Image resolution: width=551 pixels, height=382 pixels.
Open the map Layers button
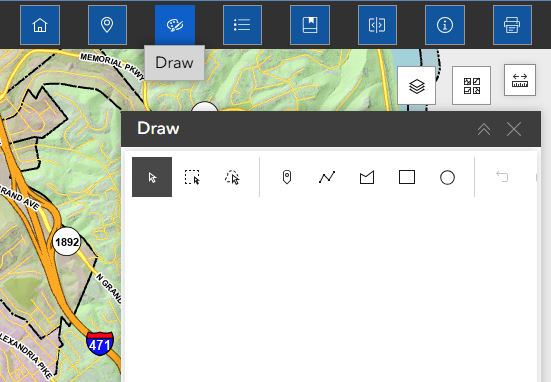(x=416, y=86)
